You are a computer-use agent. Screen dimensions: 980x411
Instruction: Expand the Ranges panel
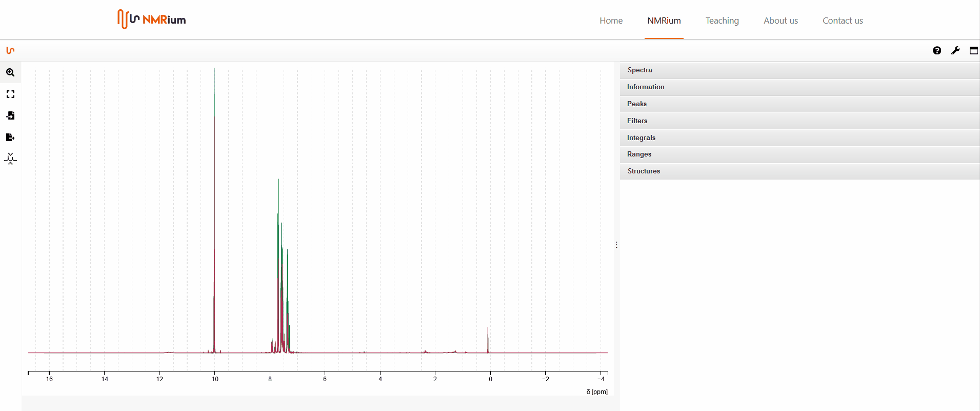coord(799,154)
